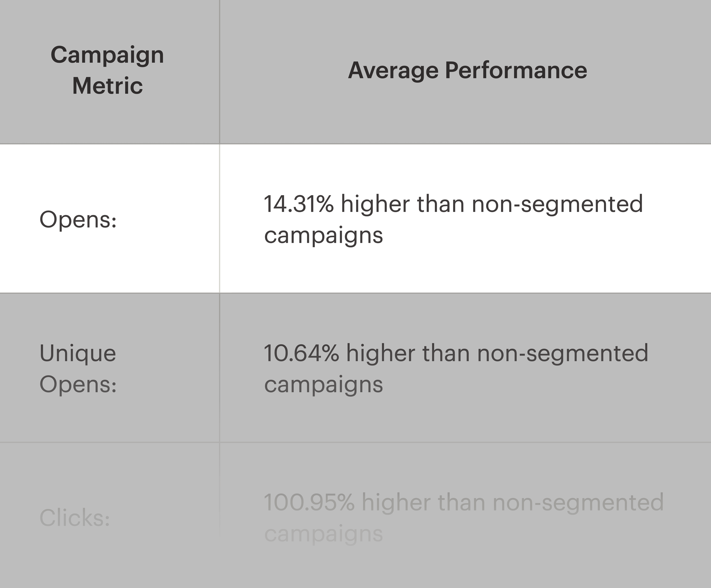Select the Opens: row label
Screen dimensions: 711x588
78,219
